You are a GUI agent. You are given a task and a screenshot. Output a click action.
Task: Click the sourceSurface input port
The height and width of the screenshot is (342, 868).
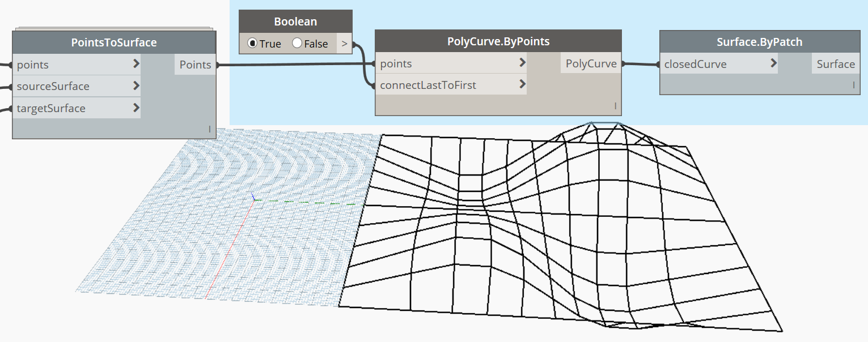tap(77, 86)
